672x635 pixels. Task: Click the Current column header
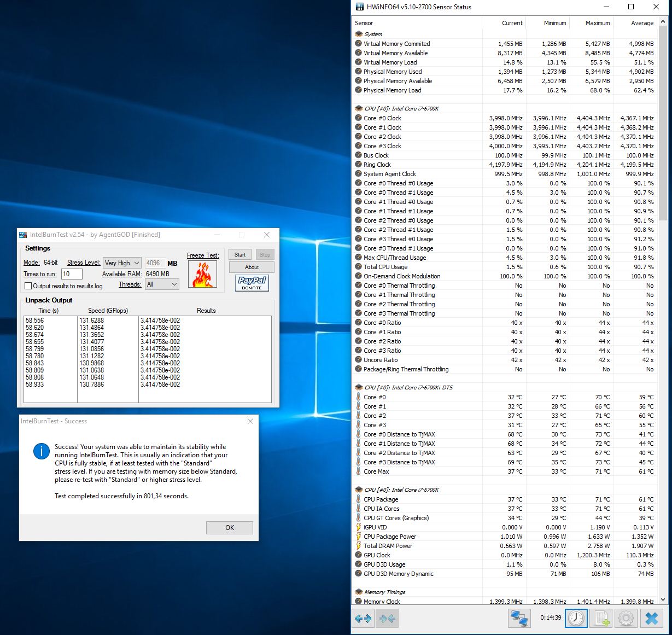tap(504, 23)
